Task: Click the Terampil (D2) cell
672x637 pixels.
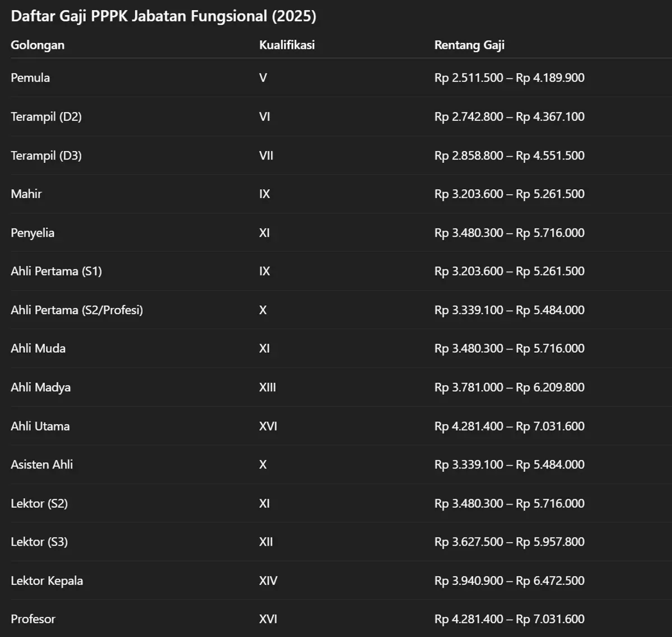Action: click(x=46, y=117)
